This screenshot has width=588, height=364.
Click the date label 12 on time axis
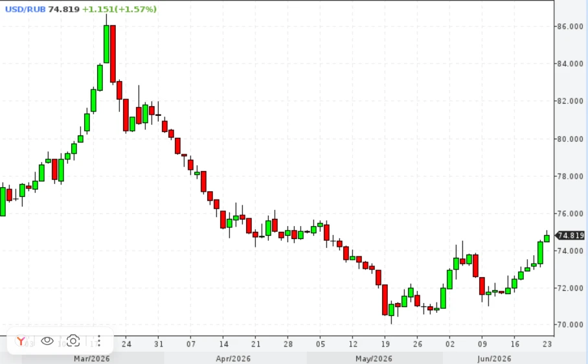tap(353, 344)
